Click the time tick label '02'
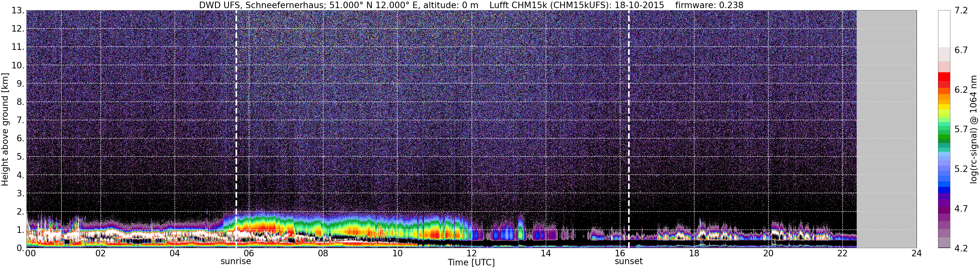This screenshot has width=980, height=269. click(100, 254)
